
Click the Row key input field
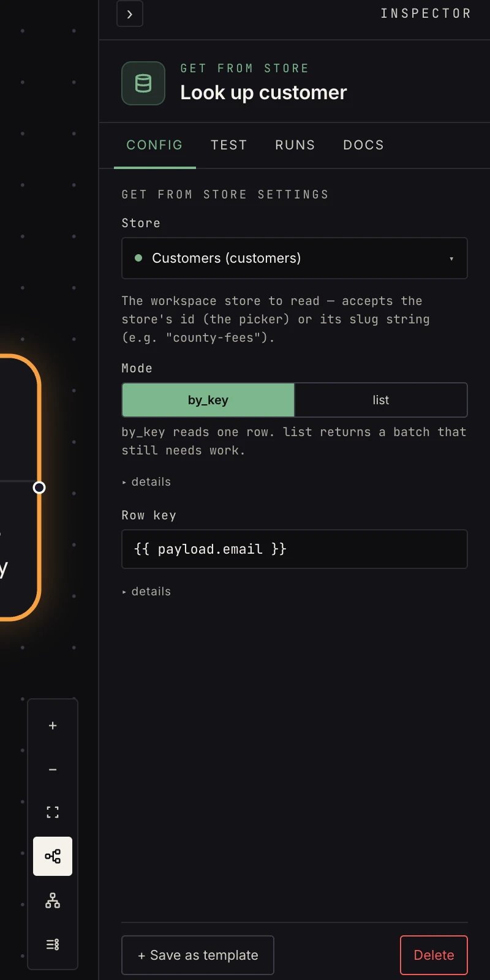[x=295, y=549]
